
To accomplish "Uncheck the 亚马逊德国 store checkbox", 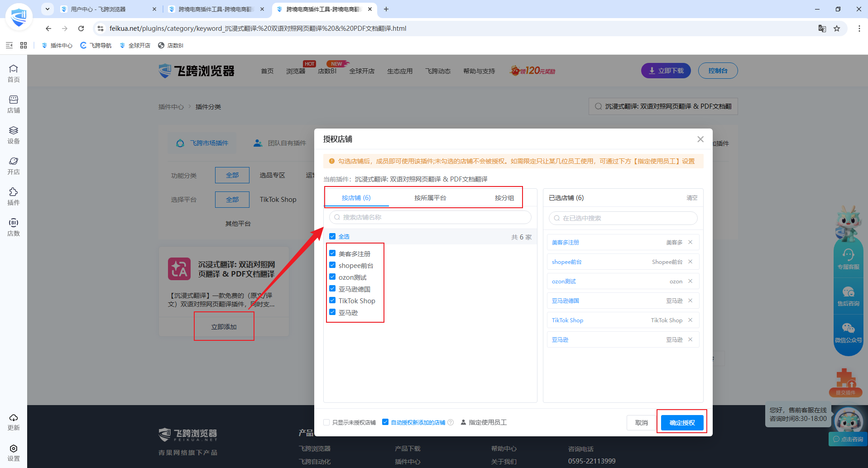I will (x=332, y=289).
